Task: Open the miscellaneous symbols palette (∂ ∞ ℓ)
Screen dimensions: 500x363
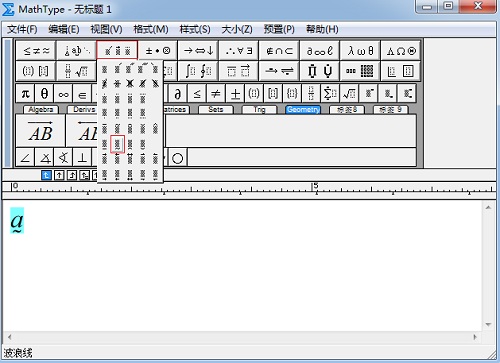Action: pyautogui.click(x=320, y=51)
